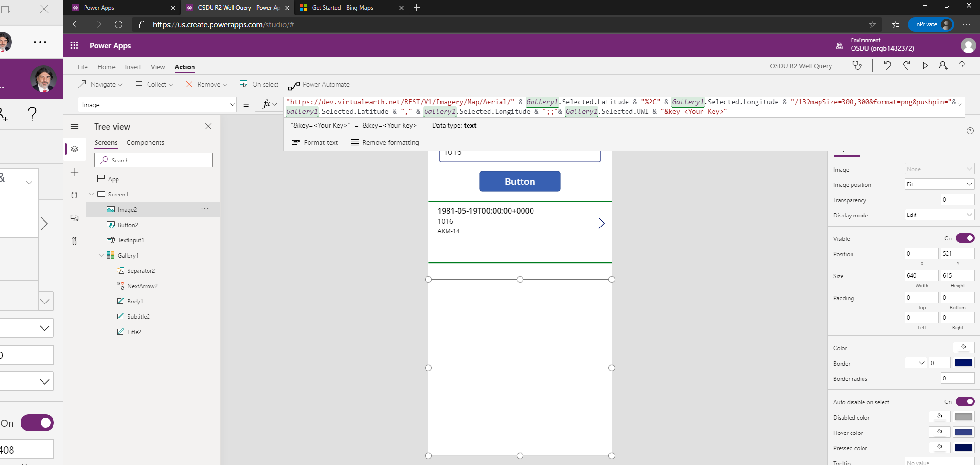Open Tree view layers icon in rail
The height and width of the screenshot is (465, 980).
(75, 149)
